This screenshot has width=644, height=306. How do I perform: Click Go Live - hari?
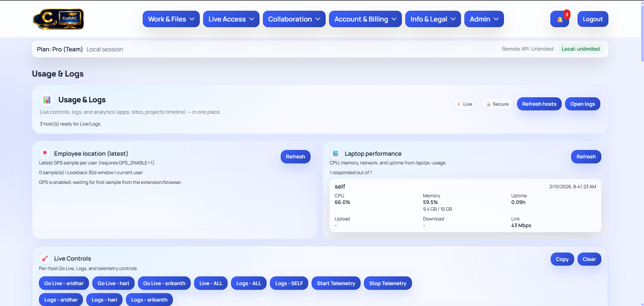[x=113, y=283]
